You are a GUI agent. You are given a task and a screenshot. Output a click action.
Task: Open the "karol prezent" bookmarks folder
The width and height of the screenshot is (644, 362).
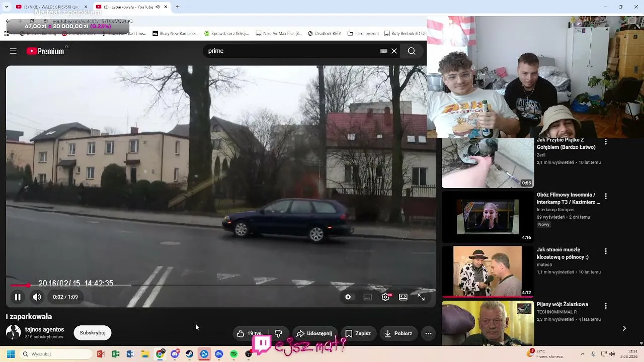coord(363,34)
